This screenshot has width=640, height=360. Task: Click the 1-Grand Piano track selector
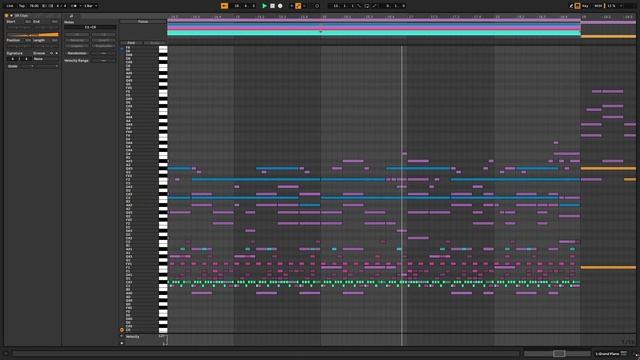pyautogui.click(x=607, y=353)
